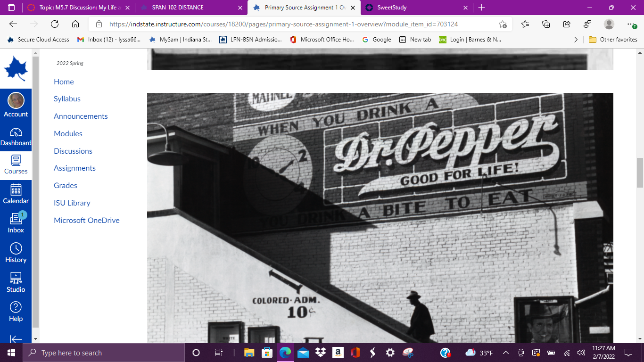Go back to the previous page
The height and width of the screenshot is (362, 644).
(13, 24)
